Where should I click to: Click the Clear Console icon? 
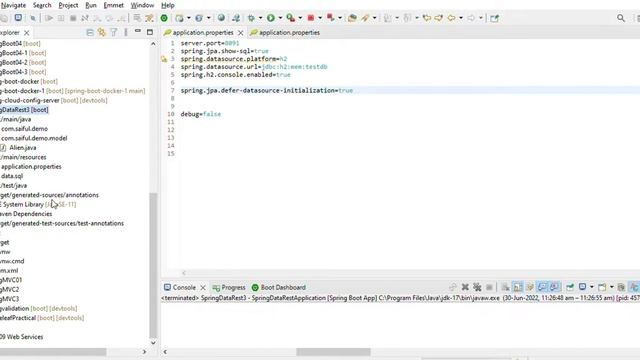pyautogui.click(x=506, y=287)
